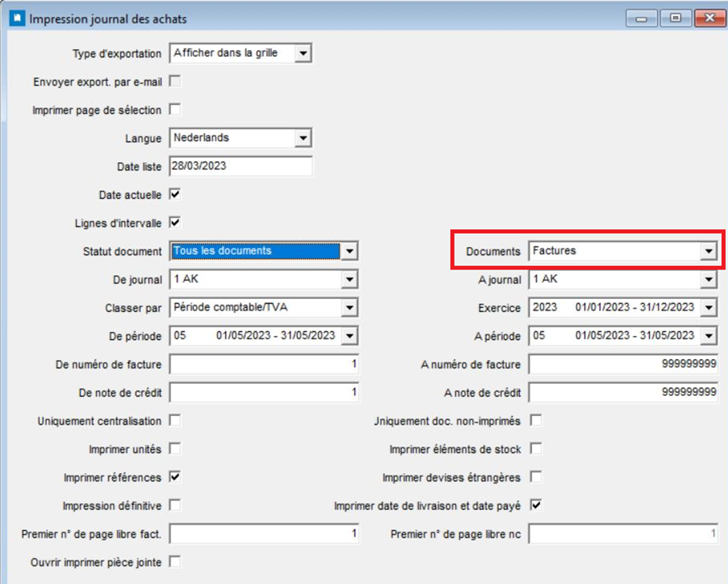The height and width of the screenshot is (584, 728).
Task: Focus the A note de crédit field
Action: click(623, 393)
